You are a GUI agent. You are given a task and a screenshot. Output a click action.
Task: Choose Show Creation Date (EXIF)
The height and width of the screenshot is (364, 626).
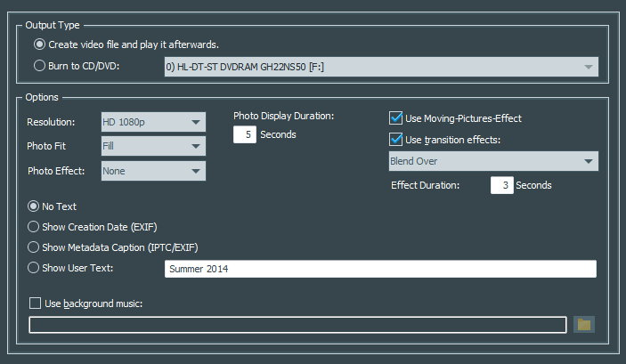click(35, 227)
